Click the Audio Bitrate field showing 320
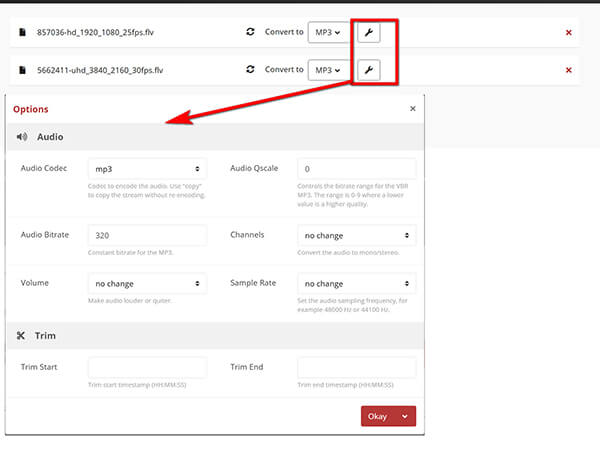Image resolution: width=600 pixels, height=452 pixels. click(x=148, y=235)
